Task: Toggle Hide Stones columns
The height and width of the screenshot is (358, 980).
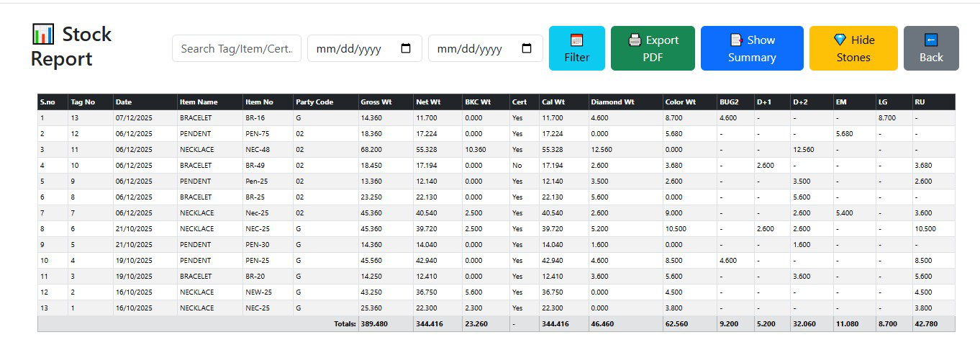Action: [853, 48]
